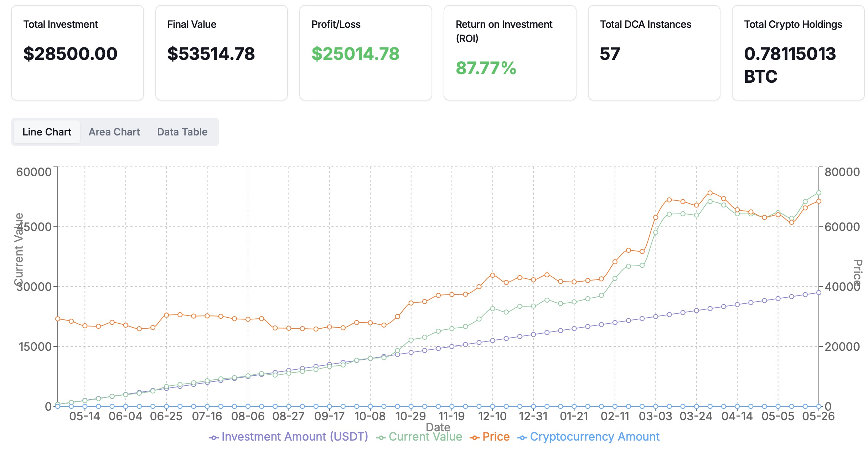Open the Data Table tab
This screenshot has width=868, height=457.
[x=182, y=132]
